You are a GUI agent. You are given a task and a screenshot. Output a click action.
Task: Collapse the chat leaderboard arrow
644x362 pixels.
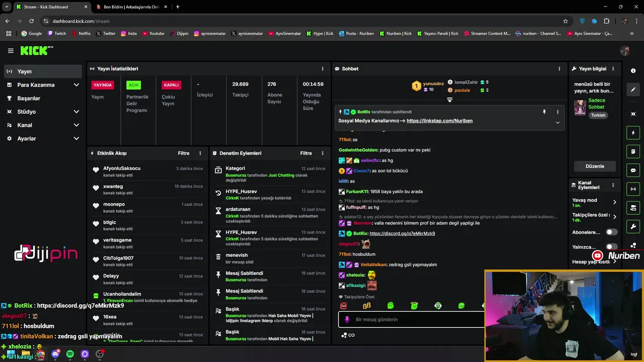click(x=450, y=100)
